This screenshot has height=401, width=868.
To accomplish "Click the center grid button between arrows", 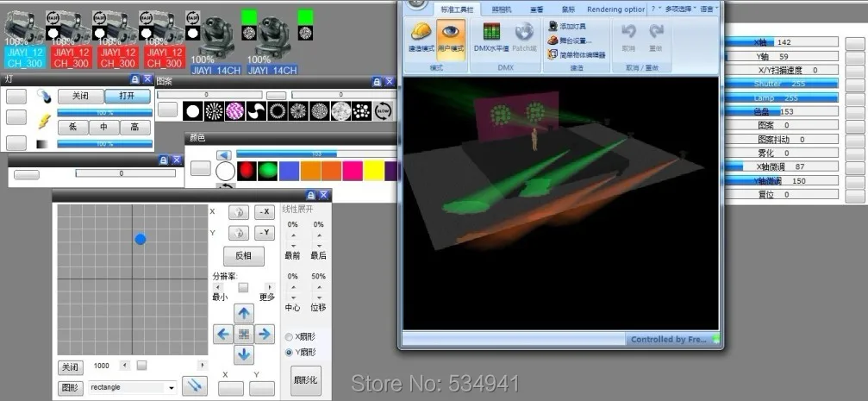I will 244,334.
